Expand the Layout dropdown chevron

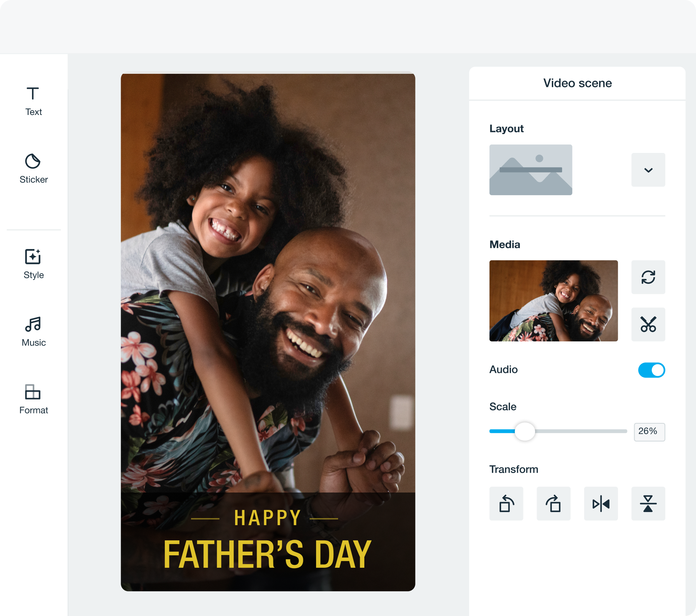coord(648,170)
